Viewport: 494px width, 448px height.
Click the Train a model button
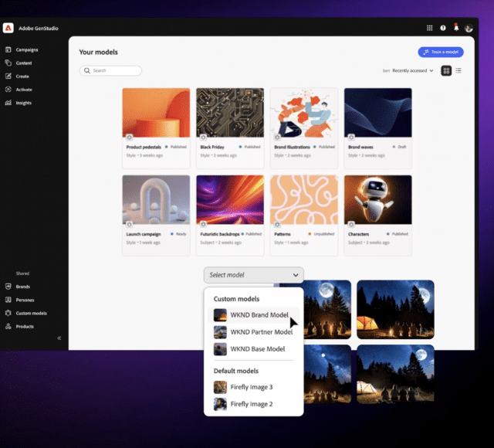coord(441,52)
